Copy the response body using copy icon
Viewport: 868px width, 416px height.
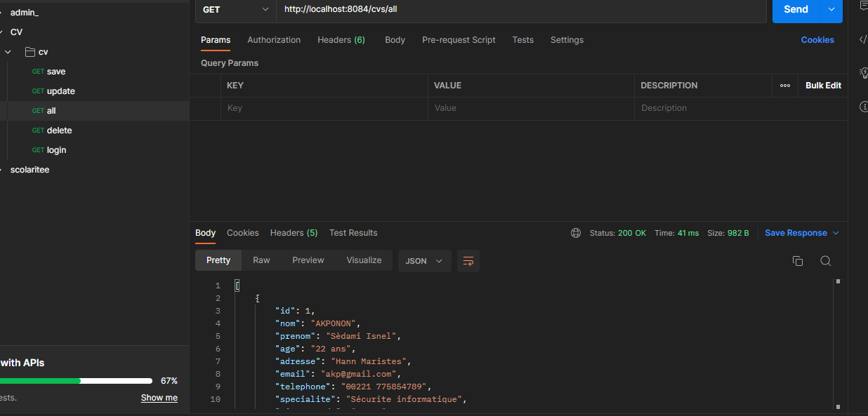798,260
